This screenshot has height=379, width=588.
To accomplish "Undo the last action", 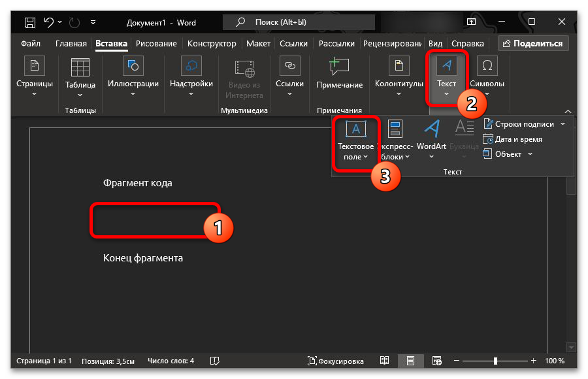I will 49,22.
